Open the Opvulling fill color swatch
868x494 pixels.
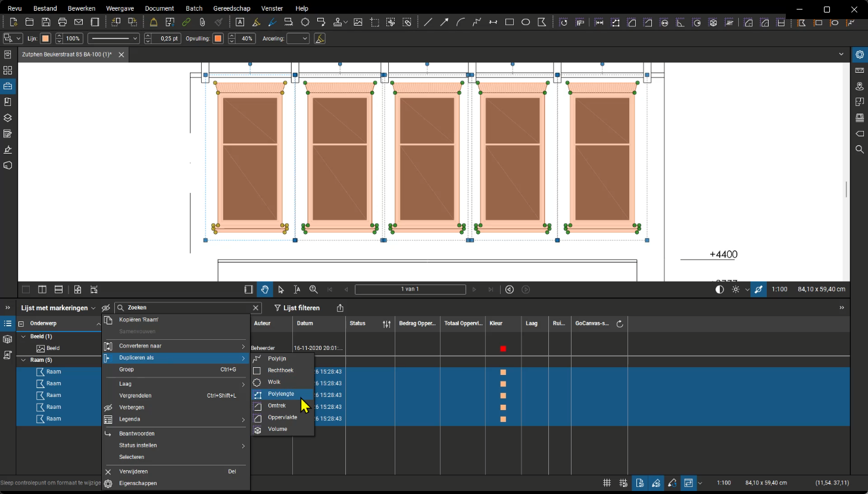point(218,38)
